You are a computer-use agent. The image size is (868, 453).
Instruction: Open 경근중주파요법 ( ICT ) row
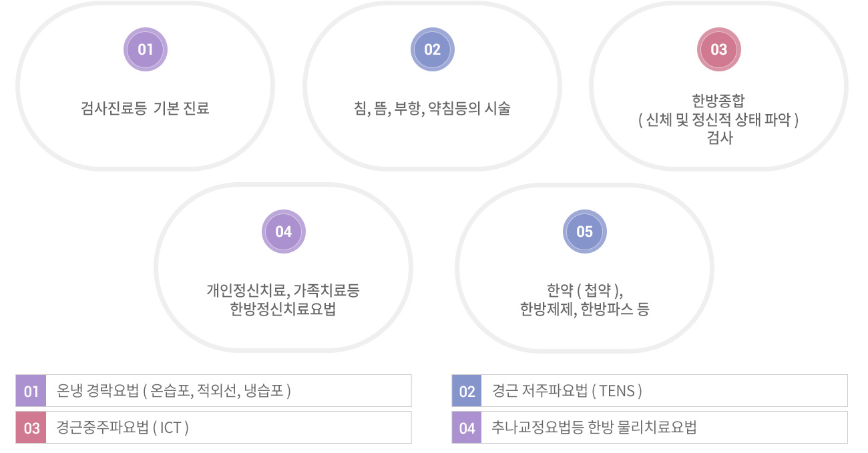pos(214,428)
